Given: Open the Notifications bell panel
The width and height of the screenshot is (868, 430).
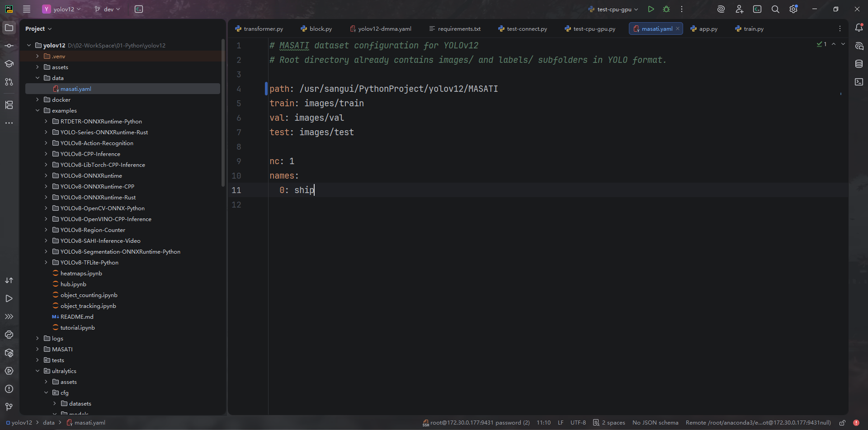Looking at the screenshot, I should click(x=859, y=28).
